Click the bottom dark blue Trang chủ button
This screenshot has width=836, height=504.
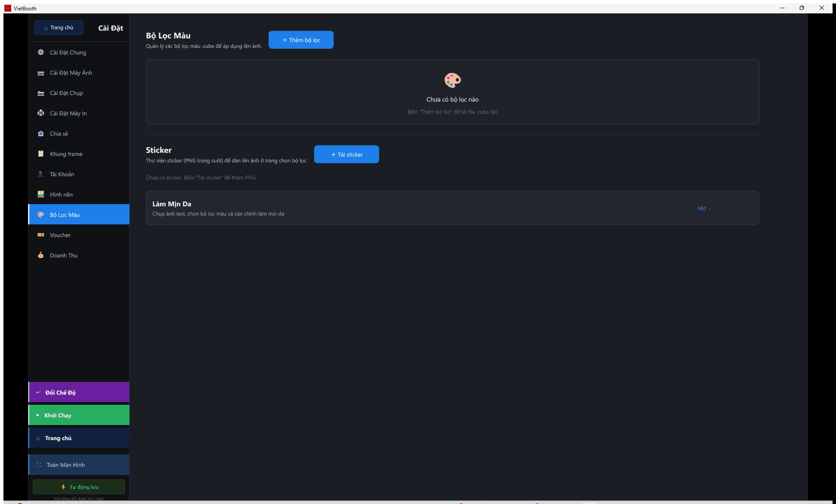[x=79, y=438]
